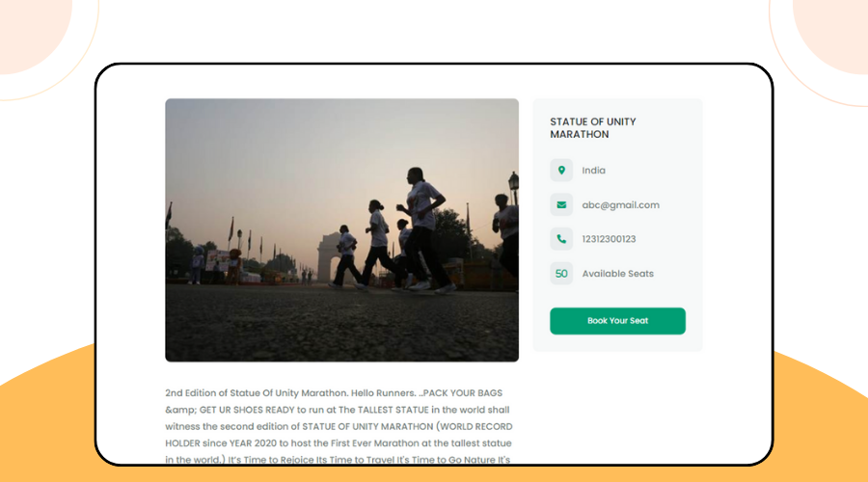Click the 'PACK YOUR BAGS' text in description

pyautogui.click(x=463, y=393)
